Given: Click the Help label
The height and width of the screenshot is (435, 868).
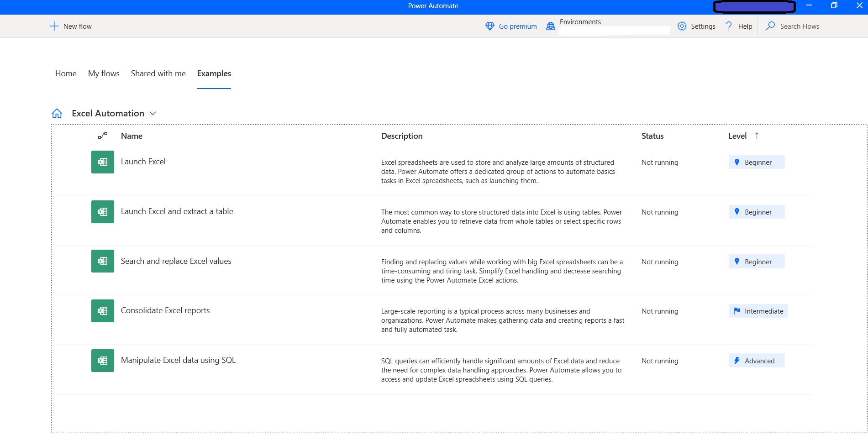Looking at the screenshot, I should point(745,26).
